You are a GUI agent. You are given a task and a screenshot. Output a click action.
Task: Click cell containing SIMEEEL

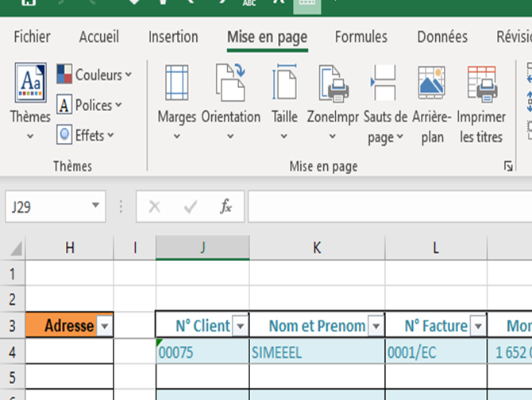click(x=317, y=352)
